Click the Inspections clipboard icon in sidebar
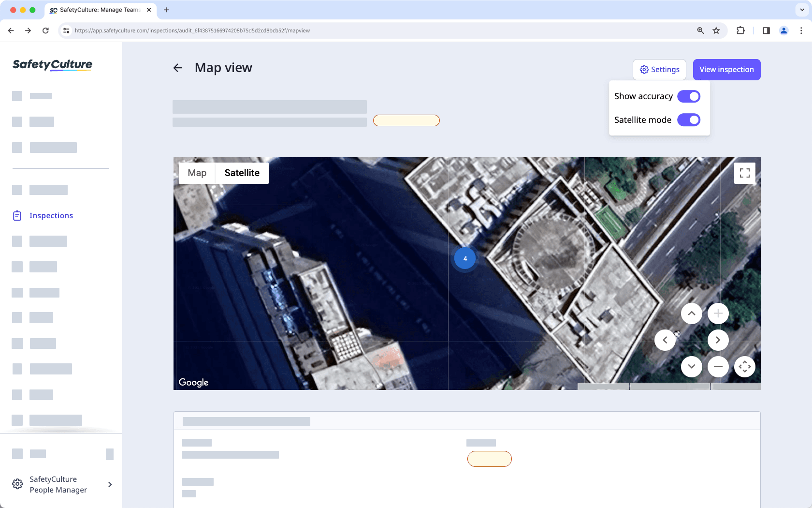Screen dimensions: 812x508 [x=17, y=215]
